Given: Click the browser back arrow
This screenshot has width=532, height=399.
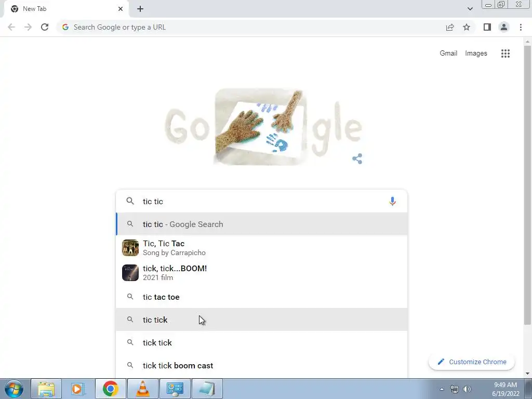Looking at the screenshot, I should 11,27.
